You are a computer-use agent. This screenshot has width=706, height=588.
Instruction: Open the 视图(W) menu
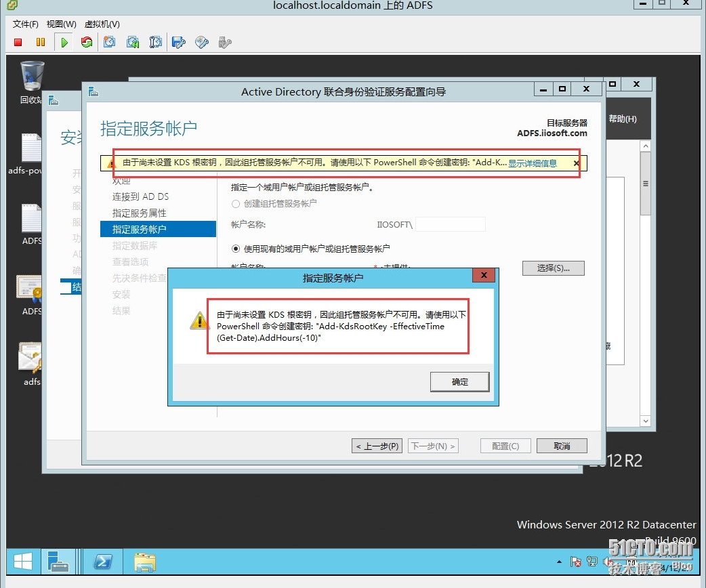(x=61, y=24)
